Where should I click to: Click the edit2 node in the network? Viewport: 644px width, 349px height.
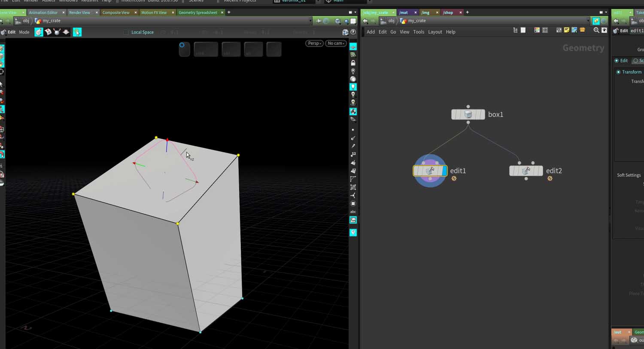(x=526, y=171)
